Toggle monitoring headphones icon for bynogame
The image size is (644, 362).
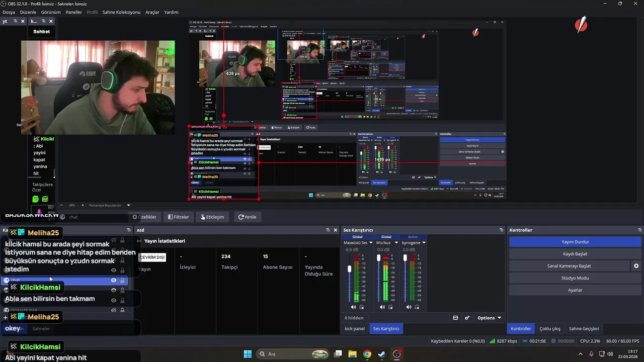(x=417, y=307)
